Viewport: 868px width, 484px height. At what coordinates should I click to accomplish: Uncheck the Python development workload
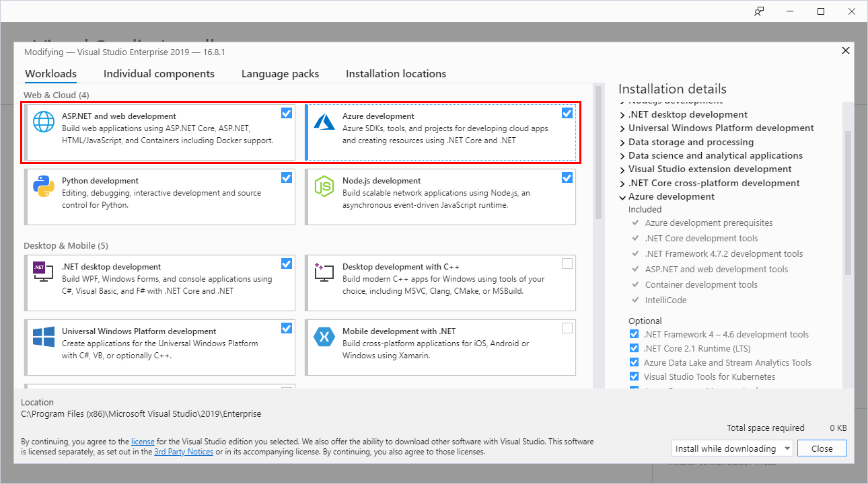click(x=287, y=177)
